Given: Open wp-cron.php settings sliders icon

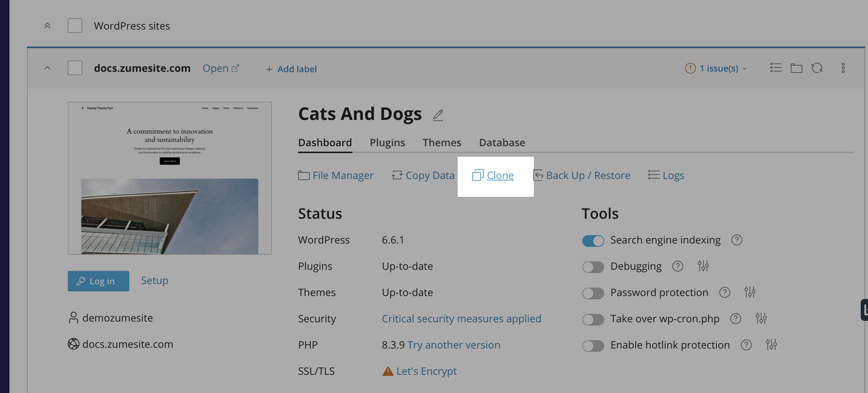Looking at the screenshot, I should coord(761,319).
